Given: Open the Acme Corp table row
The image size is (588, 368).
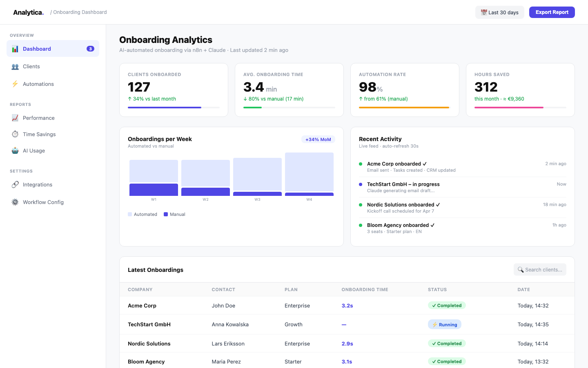Looking at the screenshot, I should tap(142, 305).
